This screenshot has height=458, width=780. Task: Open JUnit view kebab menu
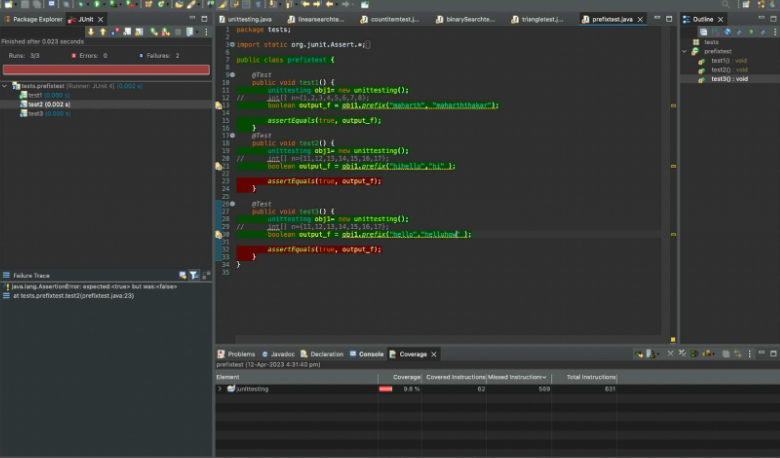coord(205,32)
